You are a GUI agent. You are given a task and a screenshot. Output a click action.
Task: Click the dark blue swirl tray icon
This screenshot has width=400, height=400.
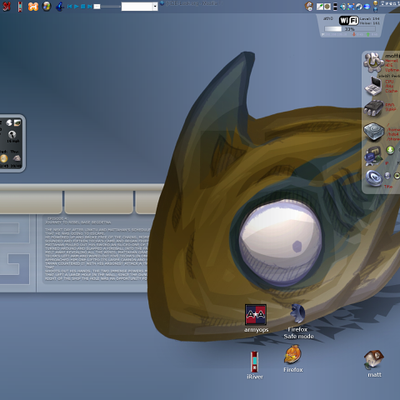pos(359,6)
